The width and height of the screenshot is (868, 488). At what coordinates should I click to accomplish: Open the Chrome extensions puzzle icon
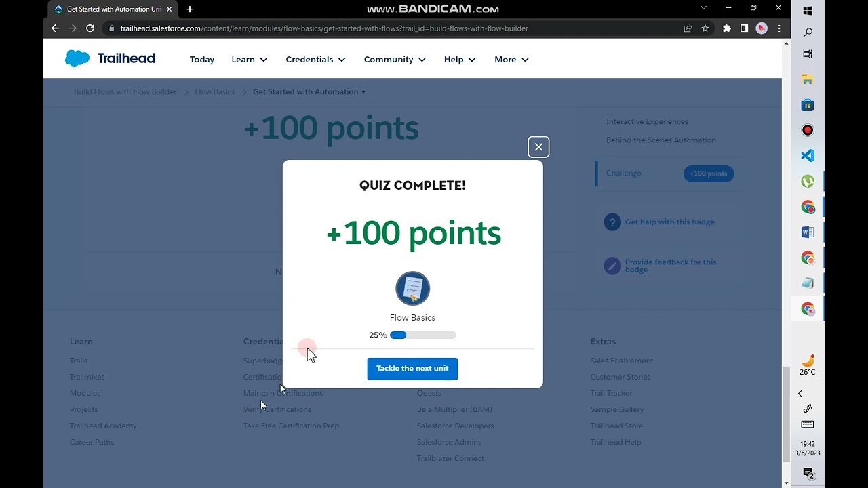pos(727,28)
